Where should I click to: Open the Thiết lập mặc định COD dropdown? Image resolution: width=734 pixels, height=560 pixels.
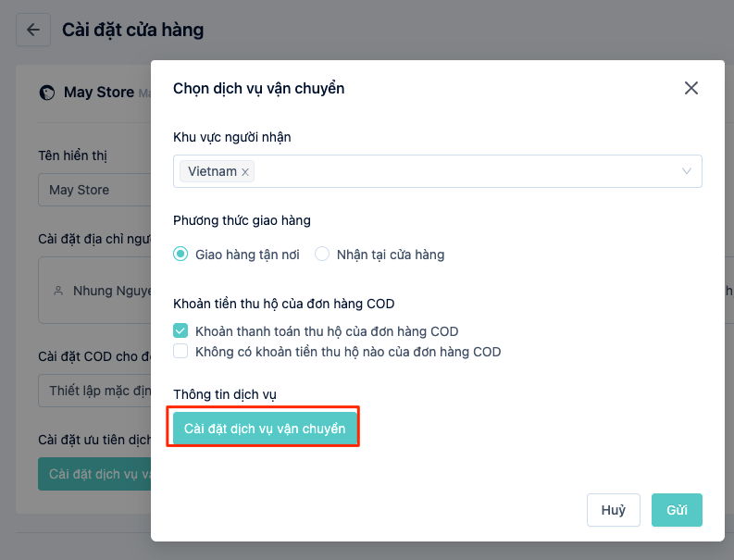[94, 391]
